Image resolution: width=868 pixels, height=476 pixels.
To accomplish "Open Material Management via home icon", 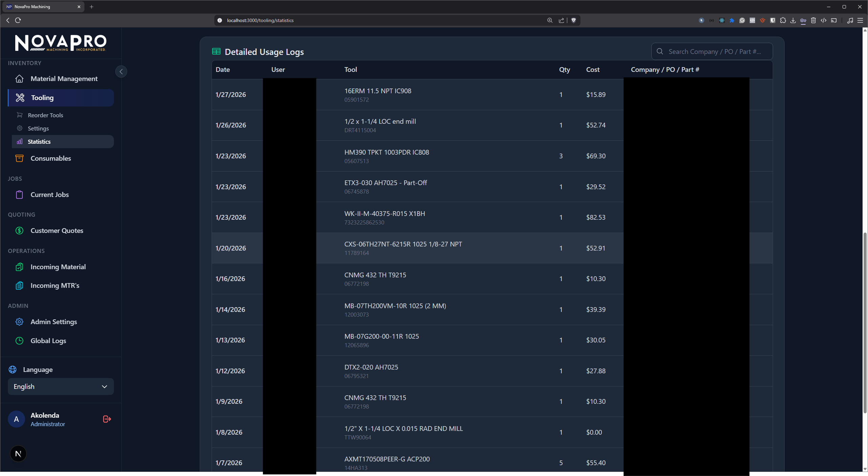I will [x=19, y=78].
